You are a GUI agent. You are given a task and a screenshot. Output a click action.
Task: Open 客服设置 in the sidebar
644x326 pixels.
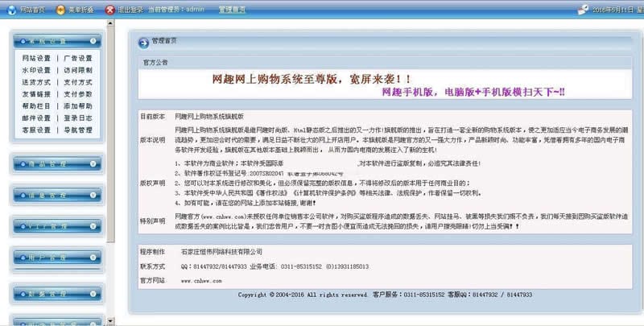tap(36, 130)
